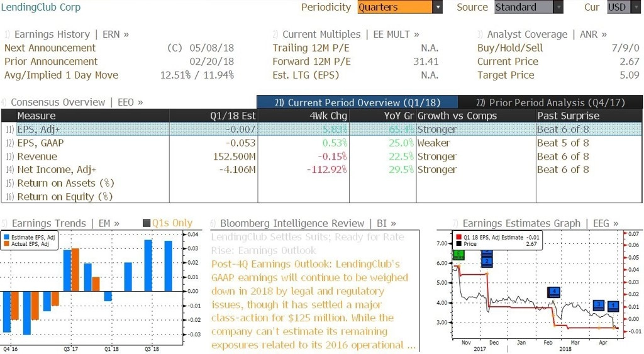Open the green E earnings marker on graph

tap(458, 255)
